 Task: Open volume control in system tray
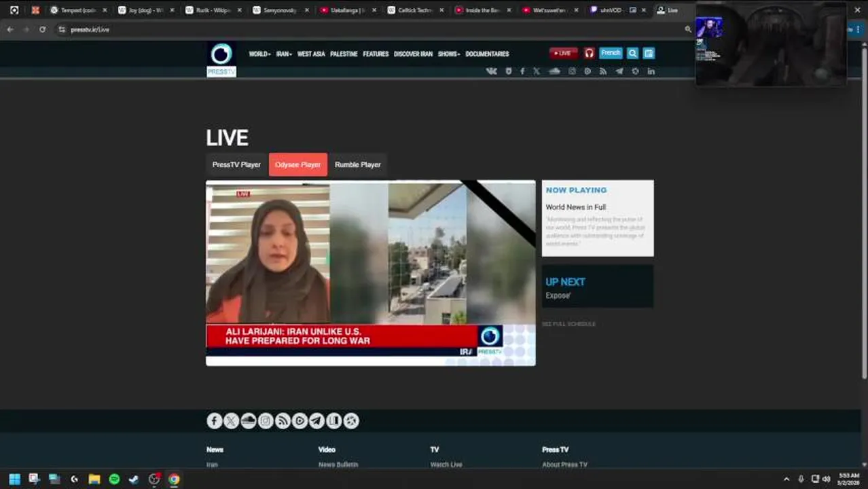point(826,479)
